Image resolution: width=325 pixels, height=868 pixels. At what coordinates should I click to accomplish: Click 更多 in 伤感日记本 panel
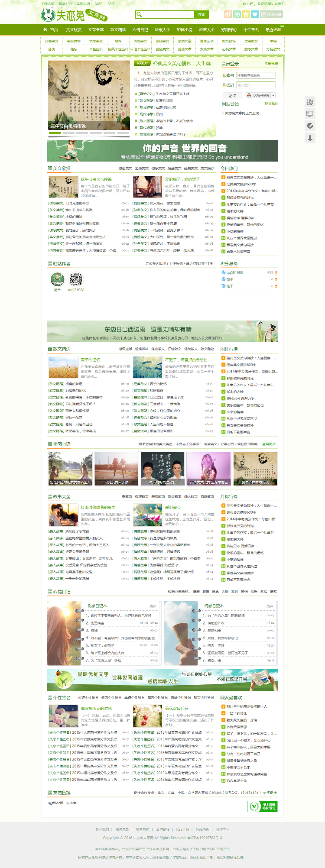click(x=153, y=606)
